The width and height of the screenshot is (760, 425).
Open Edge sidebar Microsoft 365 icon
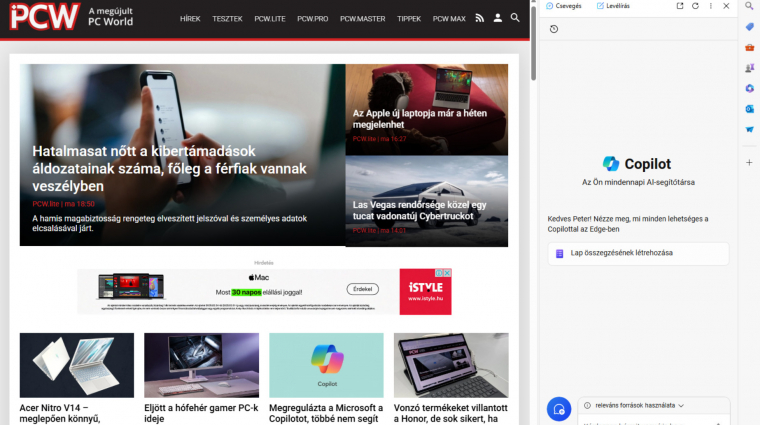click(749, 88)
